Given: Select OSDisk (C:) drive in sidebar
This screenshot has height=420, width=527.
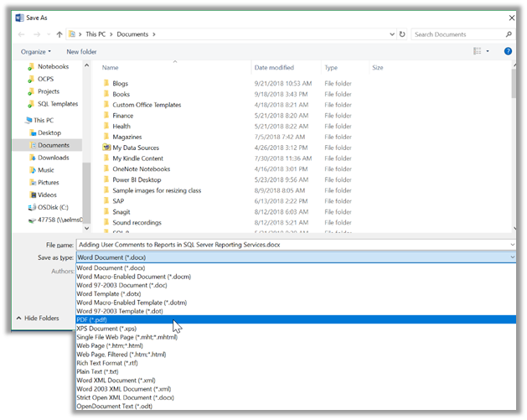Looking at the screenshot, I should click(x=51, y=208).
